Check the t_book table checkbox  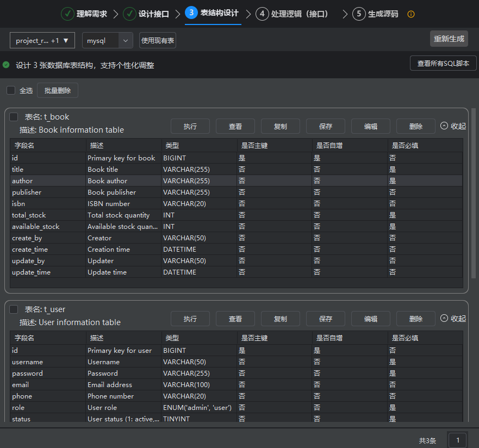coord(14,116)
